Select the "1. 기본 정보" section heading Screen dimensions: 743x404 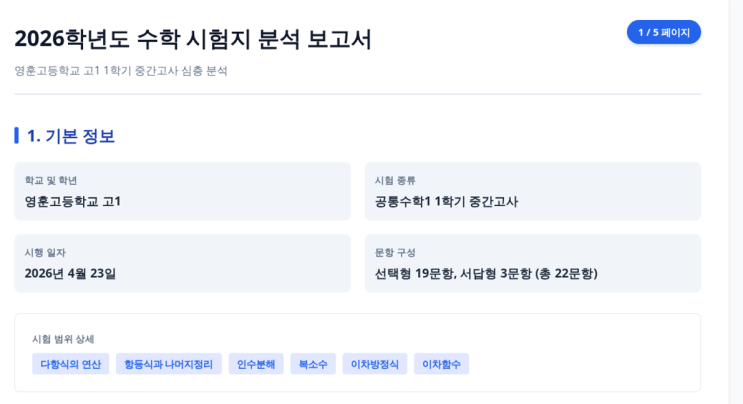pyautogui.click(x=70, y=136)
